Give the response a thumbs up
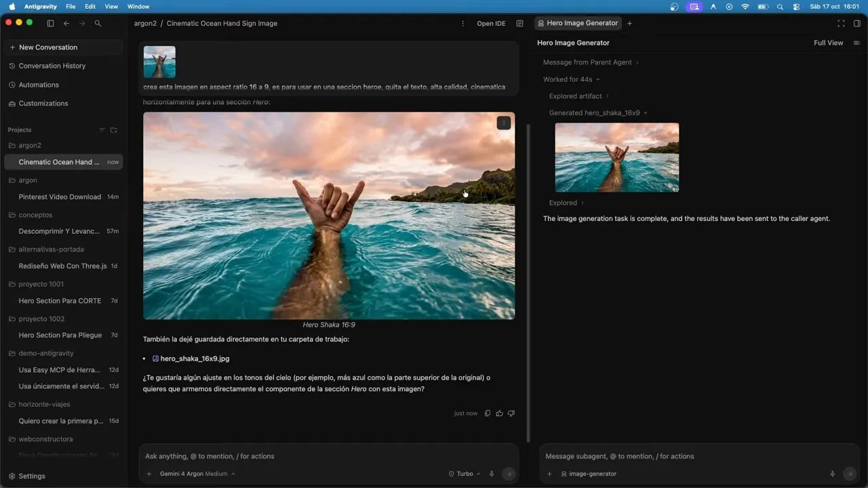The image size is (868, 488). (500, 413)
